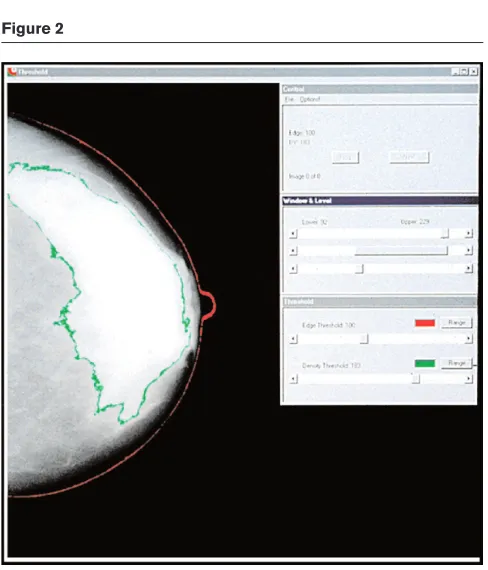This screenshot has height=570, width=488.
Task: Click right arrow of top Window & Level slider
Action: pos(468,233)
